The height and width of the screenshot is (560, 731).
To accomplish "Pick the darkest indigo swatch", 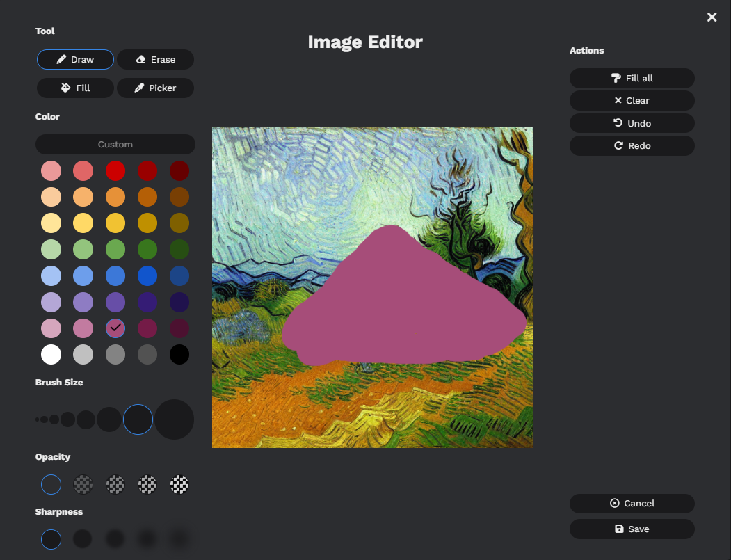I will pyautogui.click(x=179, y=302).
